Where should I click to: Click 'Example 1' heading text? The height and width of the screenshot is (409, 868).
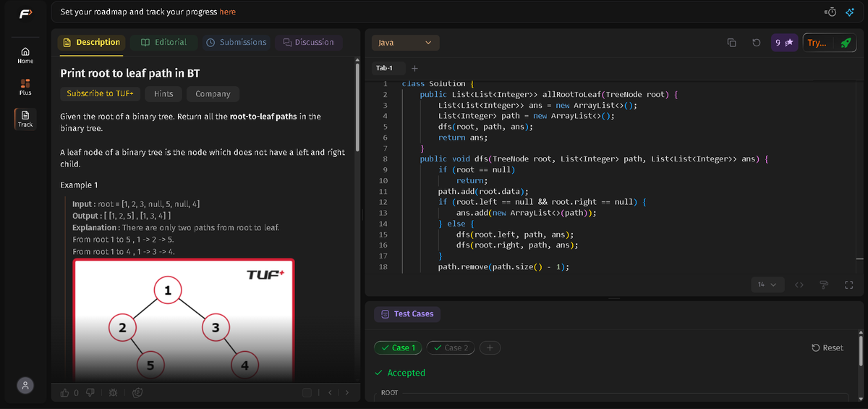(x=79, y=185)
